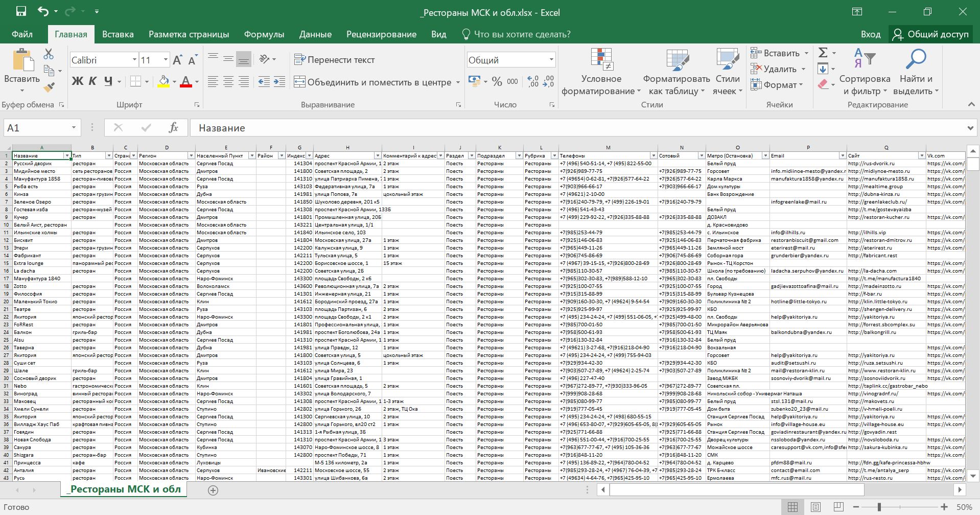Click the Cut scissors icon

pos(49,54)
